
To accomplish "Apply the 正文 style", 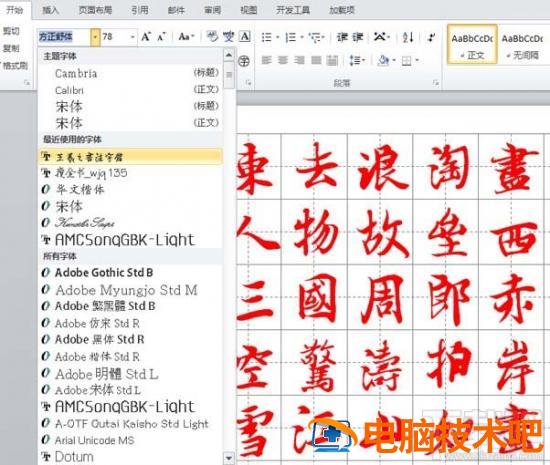I will [x=472, y=45].
